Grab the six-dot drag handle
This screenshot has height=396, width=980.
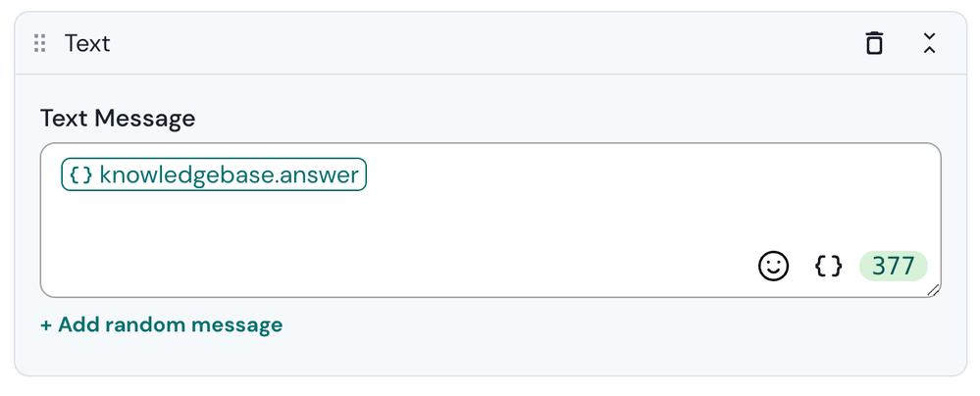click(x=40, y=43)
